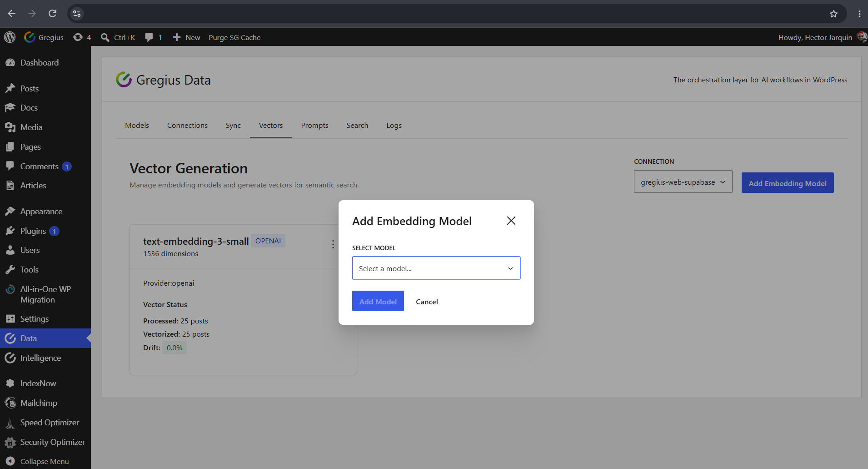Switch to the Sync tab
Screen dimensions: 868x469
pos(233,126)
